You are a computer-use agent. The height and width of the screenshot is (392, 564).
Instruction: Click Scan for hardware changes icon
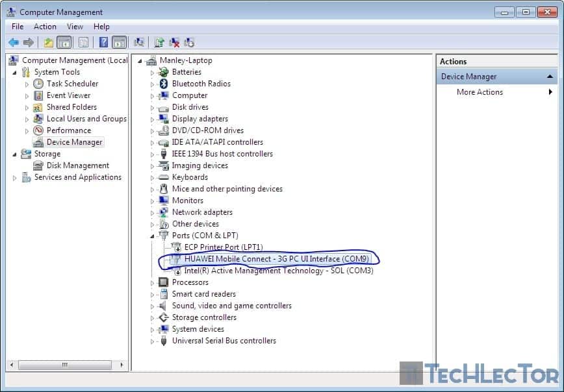[139, 42]
